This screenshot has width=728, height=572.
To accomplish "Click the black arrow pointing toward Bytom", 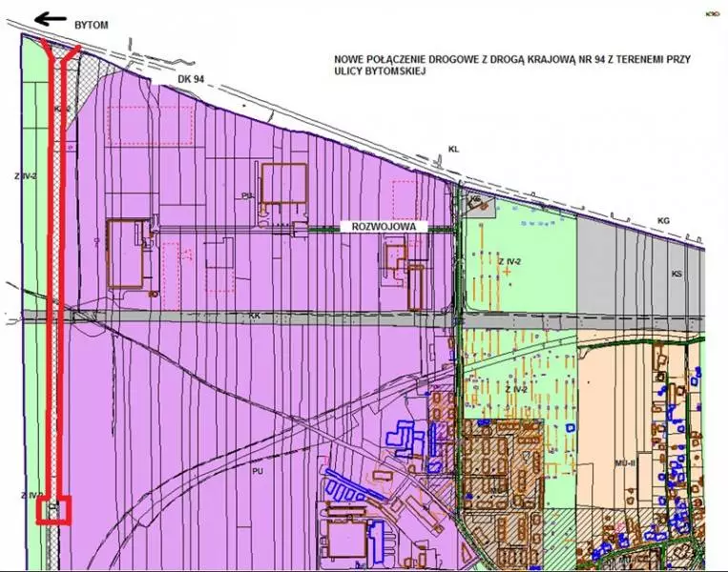I will (50, 16).
